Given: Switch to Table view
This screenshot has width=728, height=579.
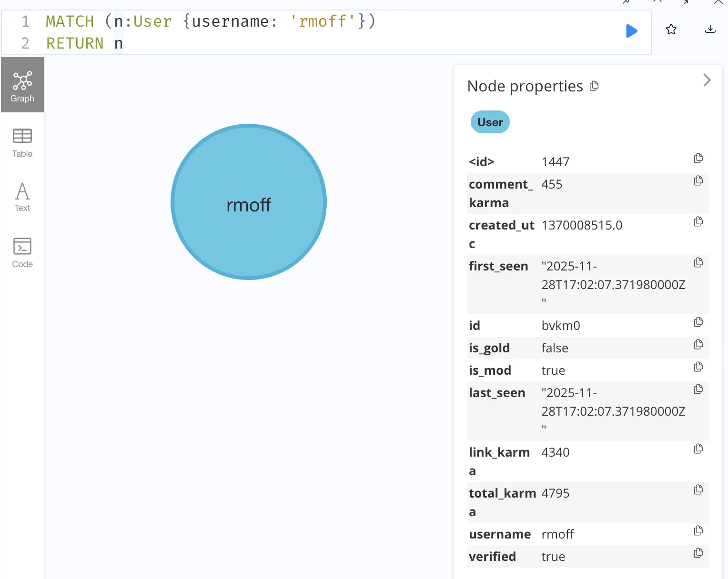Looking at the screenshot, I should (22, 142).
